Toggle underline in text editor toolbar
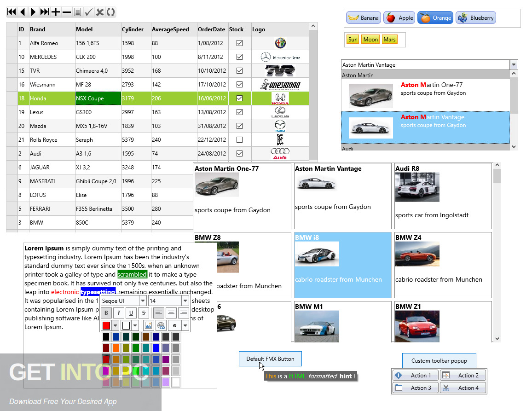 point(131,313)
